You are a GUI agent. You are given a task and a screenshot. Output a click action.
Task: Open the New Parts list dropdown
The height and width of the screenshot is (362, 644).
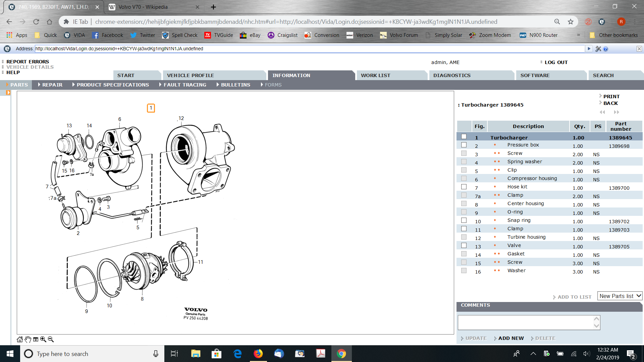click(x=620, y=296)
